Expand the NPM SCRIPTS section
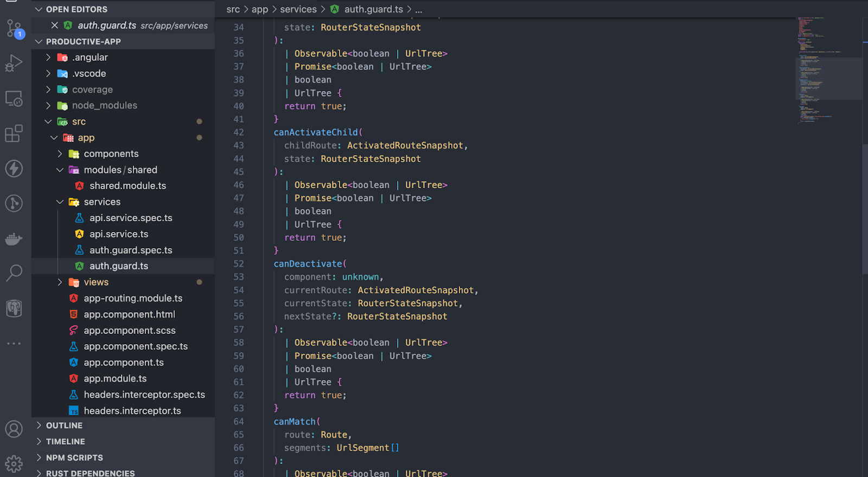868x477 pixels. (74, 457)
